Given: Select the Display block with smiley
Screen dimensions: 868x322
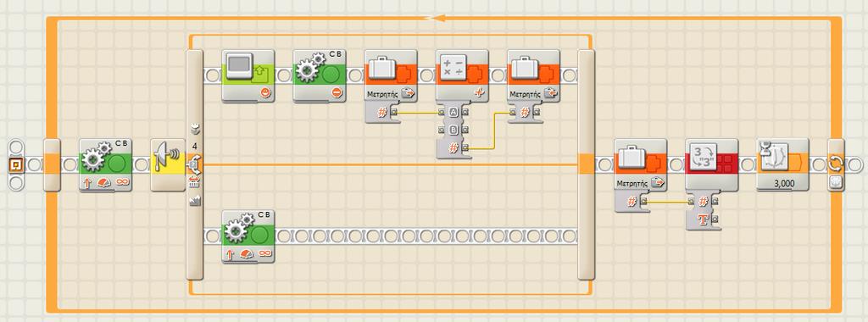Looking at the screenshot, I should point(248,75).
